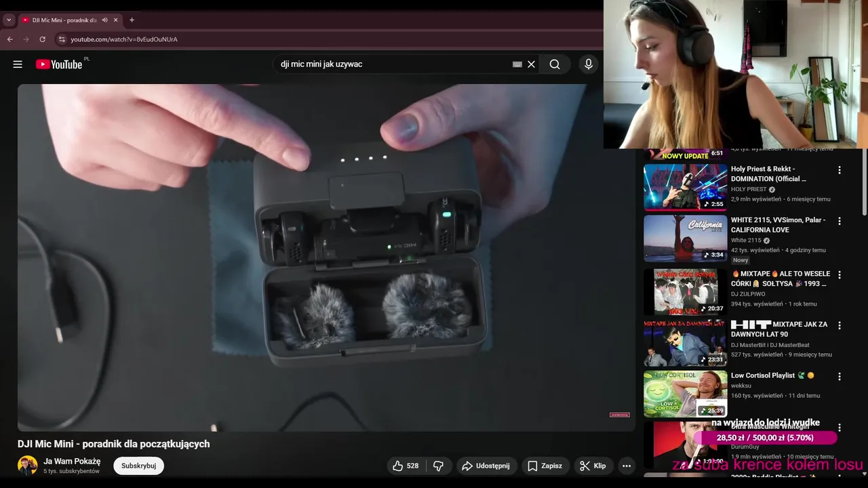Play the Mixtape Jak Za Dawnych Lat thumbnail
Screen dimensions: 868x488
tap(685, 343)
